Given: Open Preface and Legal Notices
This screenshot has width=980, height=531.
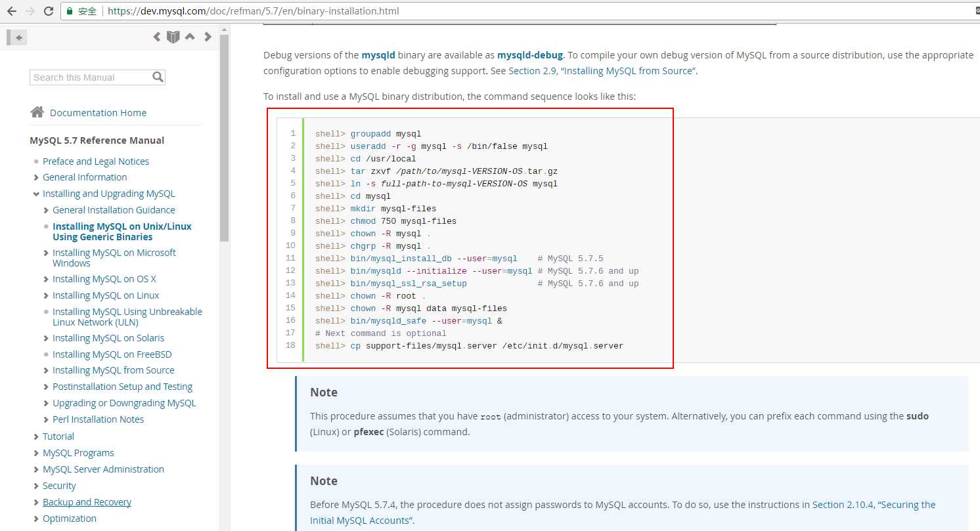Looking at the screenshot, I should (x=96, y=161).
